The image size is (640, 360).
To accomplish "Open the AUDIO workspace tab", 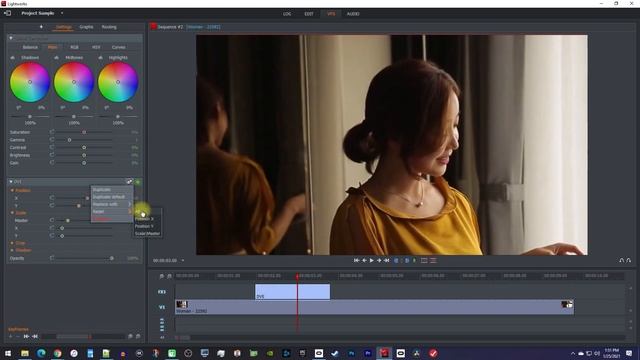I will point(353,14).
